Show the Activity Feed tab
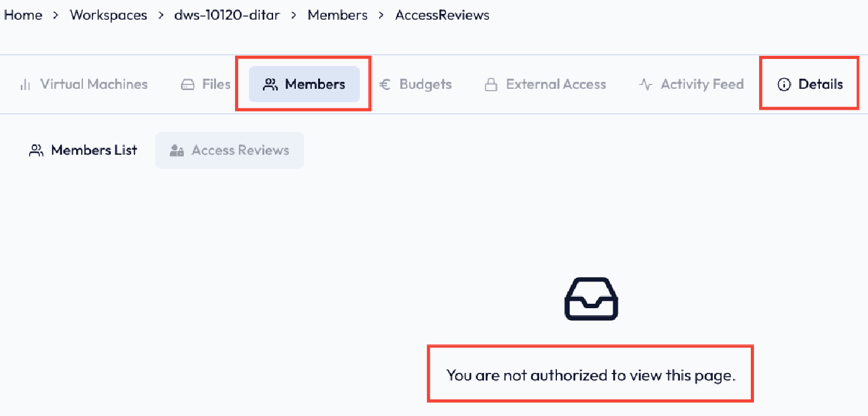 (x=702, y=84)
